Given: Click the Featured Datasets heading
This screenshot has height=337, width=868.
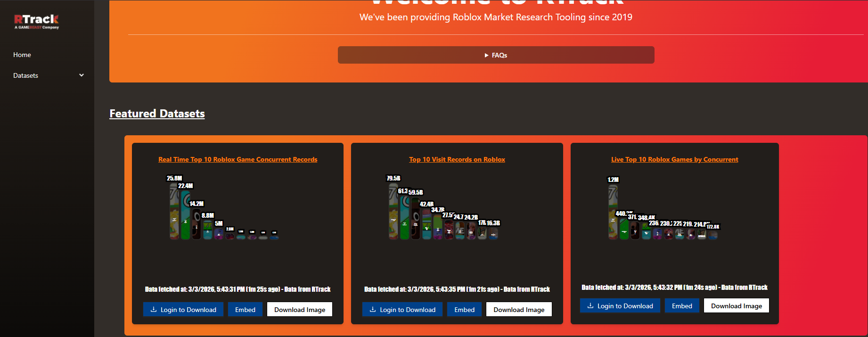Looking at the screenshot, I should click(157, 114).
